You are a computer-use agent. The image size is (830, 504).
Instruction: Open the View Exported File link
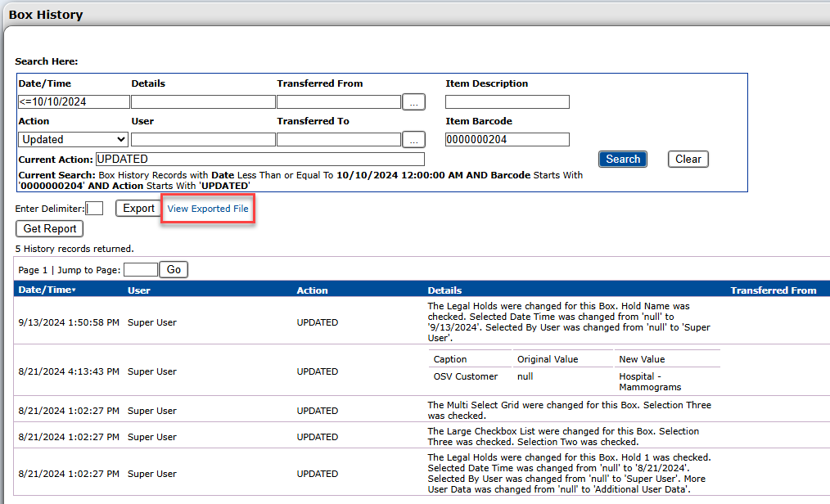[x=208, y=209]
